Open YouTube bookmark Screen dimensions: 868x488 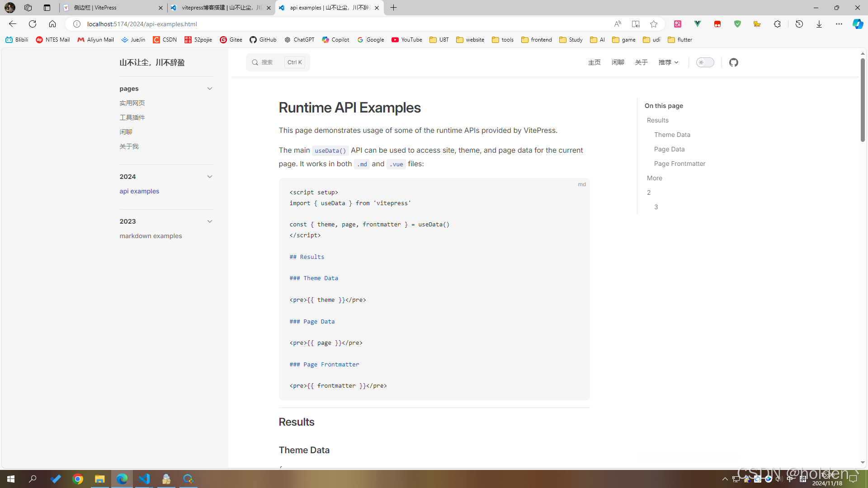click(x=407, y=40)
